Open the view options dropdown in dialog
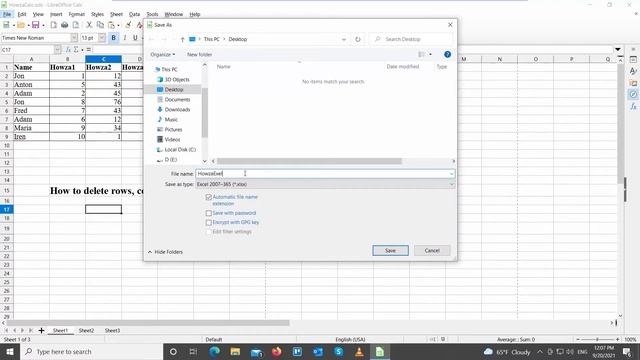Screen dimensions: 640x360 tap(431, 54)
